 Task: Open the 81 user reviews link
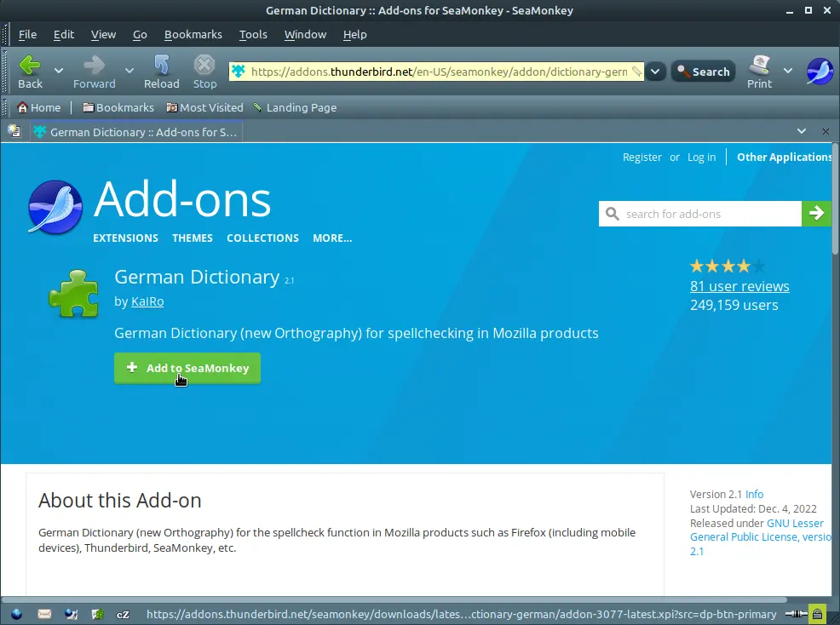tap(739, 286)
